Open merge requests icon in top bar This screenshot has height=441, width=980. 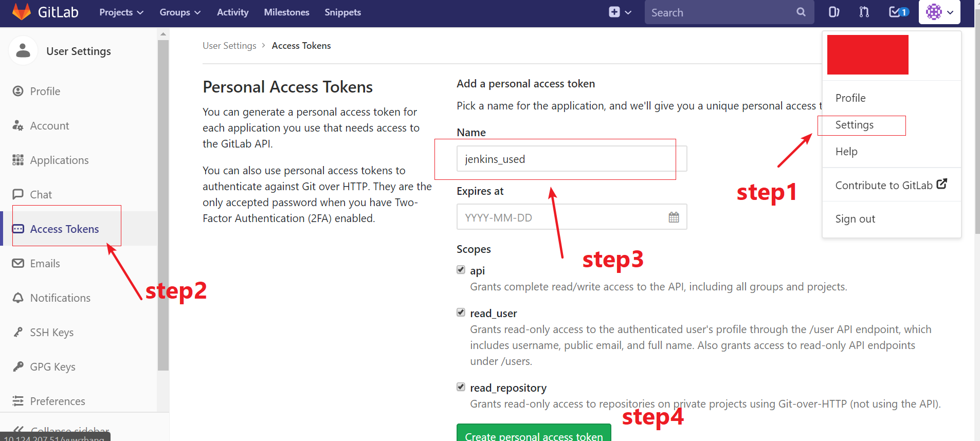point(864,12)
